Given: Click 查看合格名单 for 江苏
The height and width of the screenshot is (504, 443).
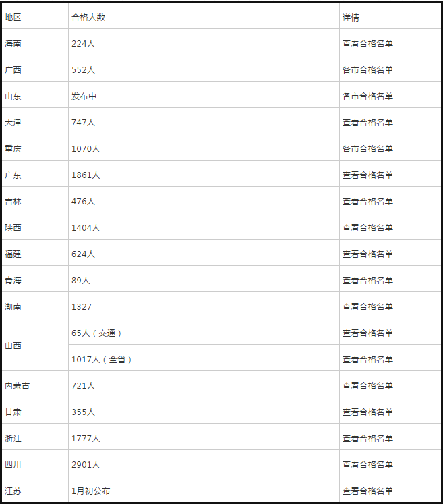Looking at the screenshot, I should click(367, 491).
